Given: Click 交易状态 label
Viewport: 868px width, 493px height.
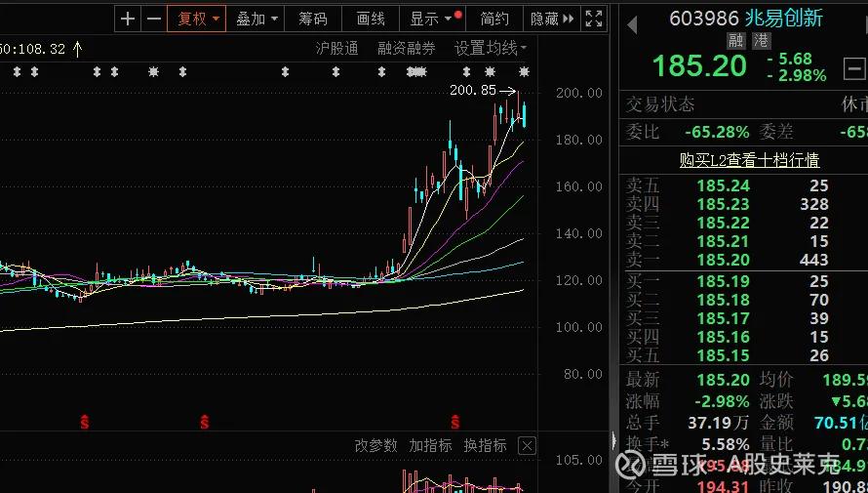Looking at the screenshot, I should [x=660, y=104].
